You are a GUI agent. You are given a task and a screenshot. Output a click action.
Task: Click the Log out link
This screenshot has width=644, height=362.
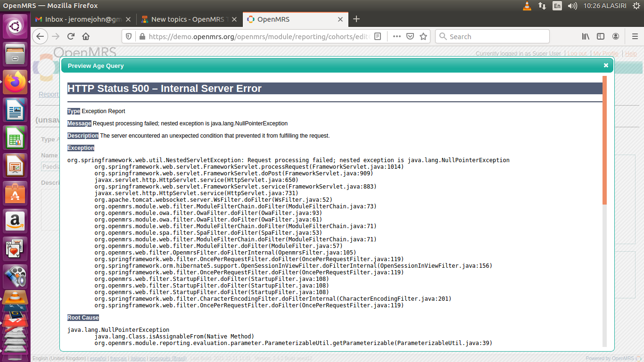(x=577, y=54)
